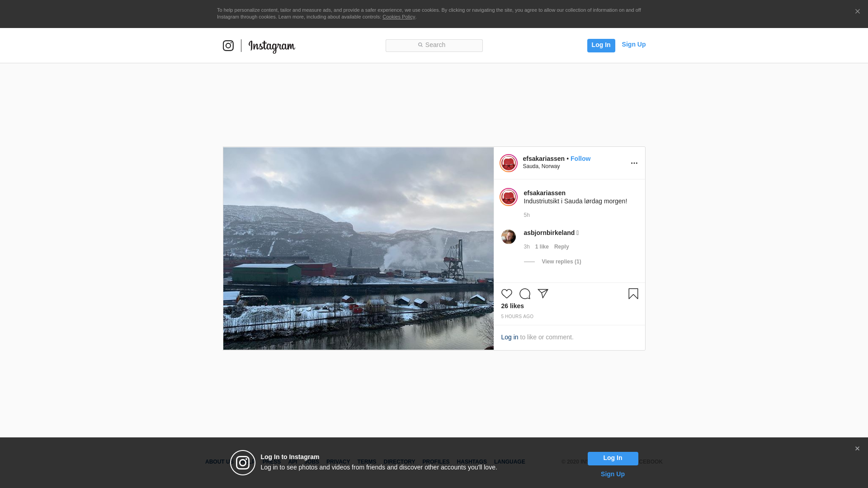The image size is (868, 488).
Task: Click Log In button in bottom banner
Action: click(x=613, y=459)
